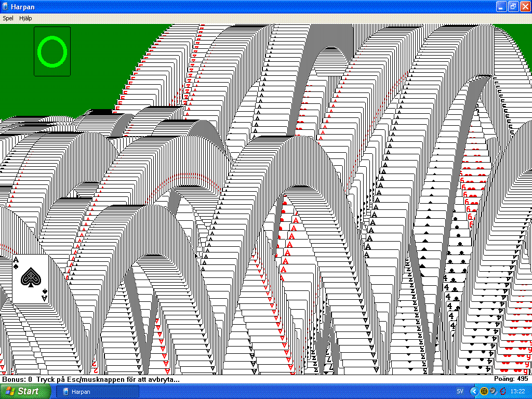Restore down the Harpan window
532x399 pixels.
click(513, 7)
